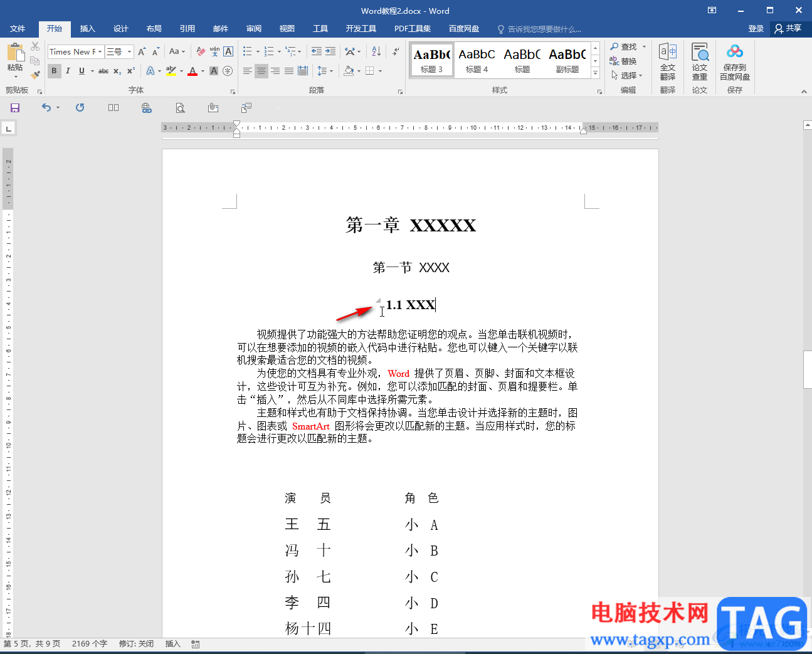
Task: Open the paper check (论文查重) tool
Action: tap(700, 62)
